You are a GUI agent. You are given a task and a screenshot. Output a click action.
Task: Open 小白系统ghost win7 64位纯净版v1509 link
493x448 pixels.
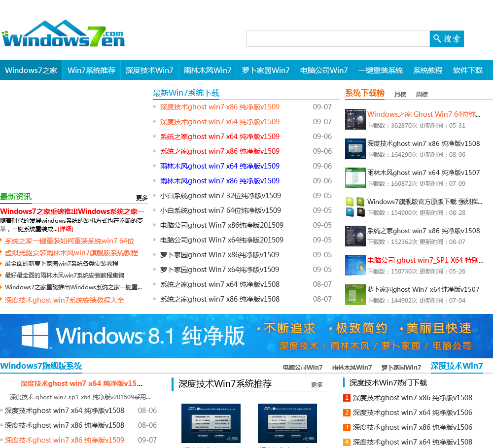(220, 210)
